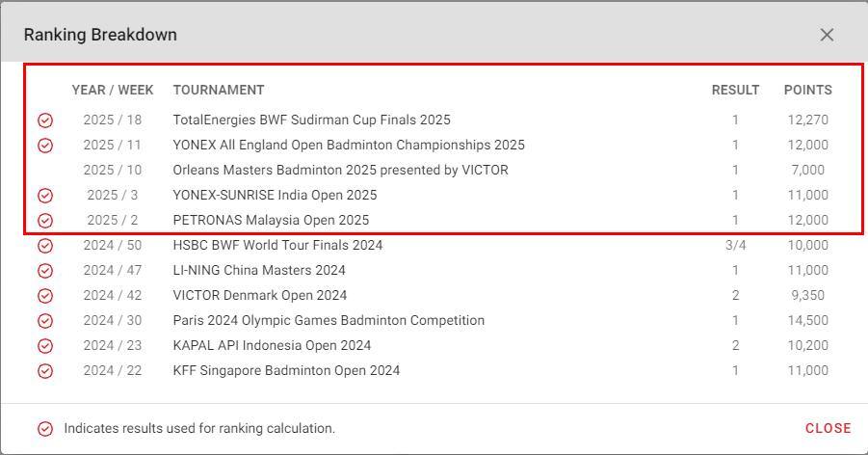Click the 14,500 points value
The image size is (868, 455).
point(808,320)
